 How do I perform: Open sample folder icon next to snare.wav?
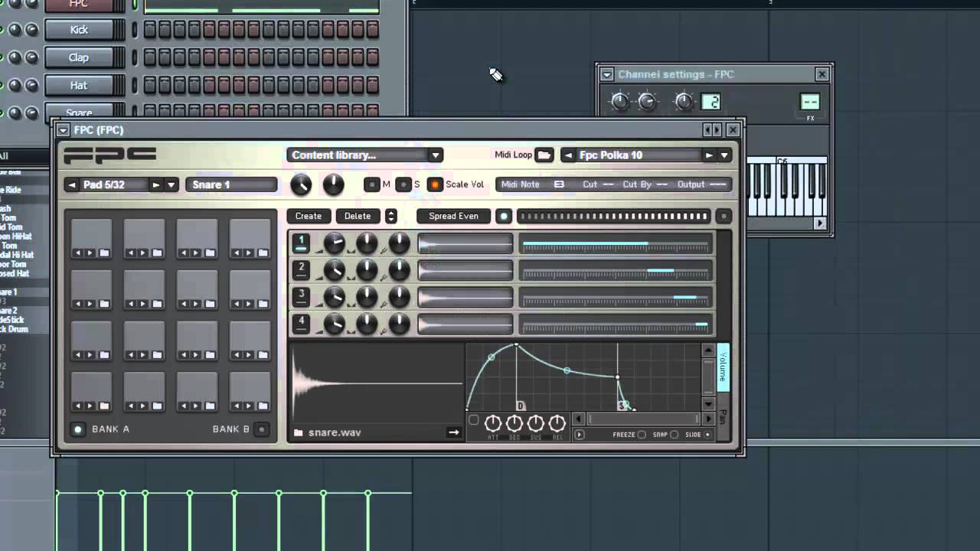click(299, 433)
